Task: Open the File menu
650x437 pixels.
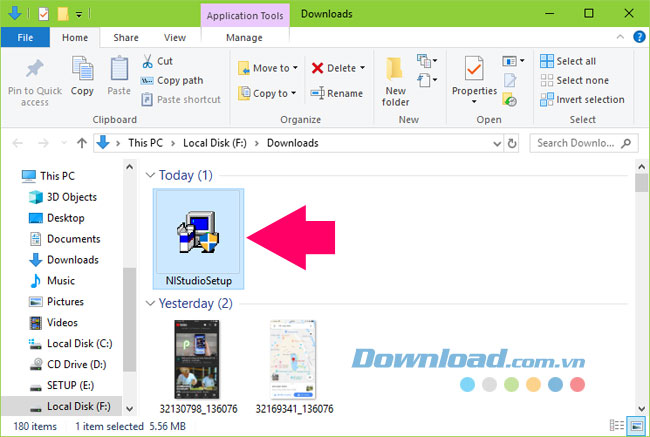Action: coord(26,37)
